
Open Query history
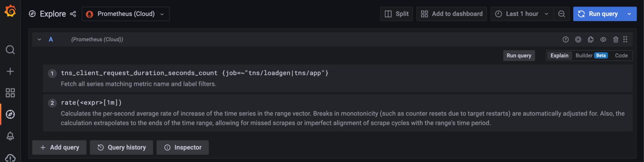(121, 147)
